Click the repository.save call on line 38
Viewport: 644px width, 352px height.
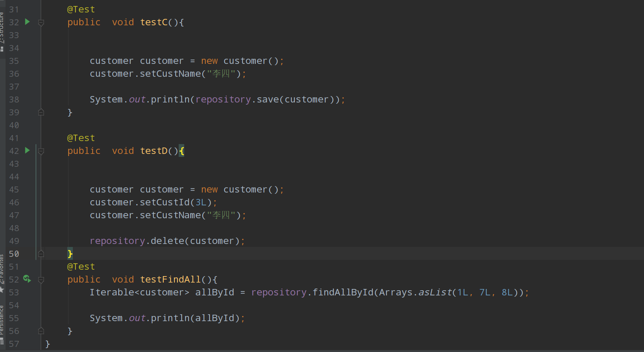pyautogui.click(x=268, y=99)
